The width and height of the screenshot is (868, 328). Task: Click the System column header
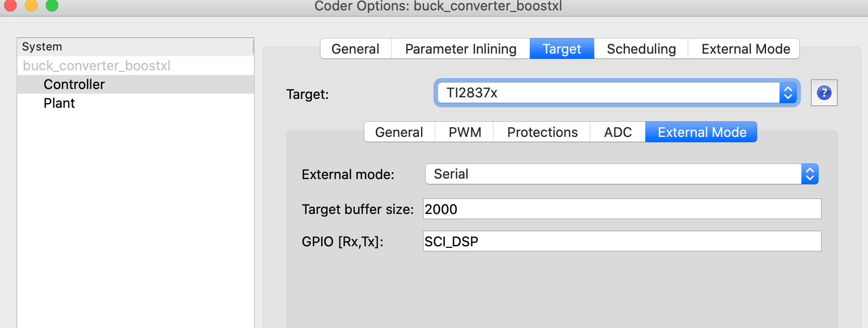point(135,47)
